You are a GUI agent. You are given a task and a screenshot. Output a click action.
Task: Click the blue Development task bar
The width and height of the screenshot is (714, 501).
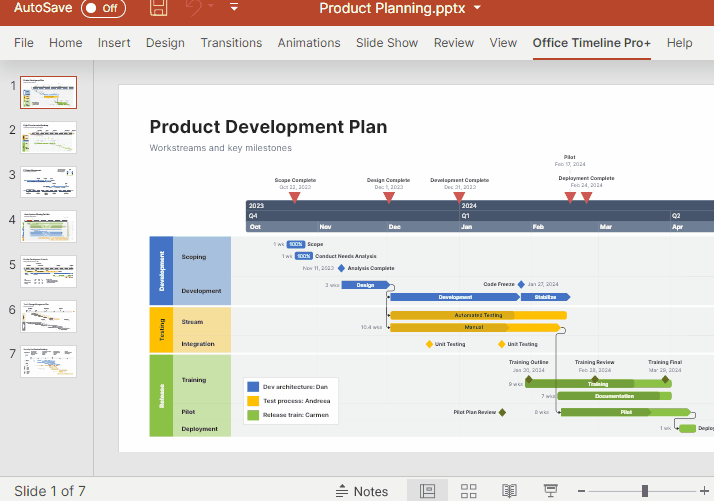(455, 297)
